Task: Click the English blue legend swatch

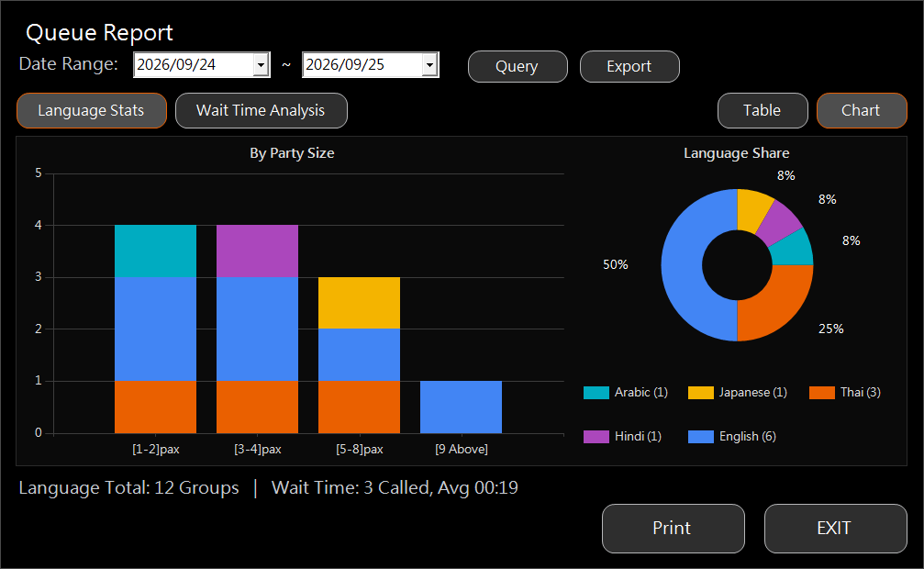Action: pos(701,437)
